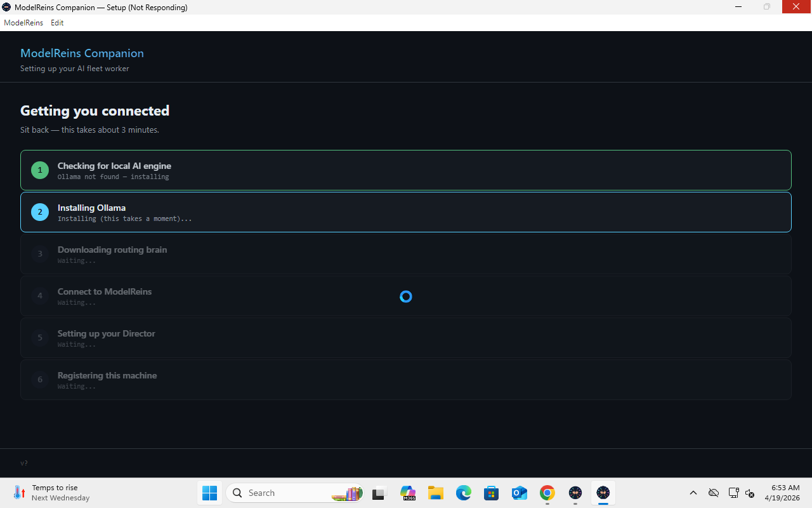The height and width of the screenshot is (508, 812).
Task: Click the 'v?' version label
Action: click(24, 463)
